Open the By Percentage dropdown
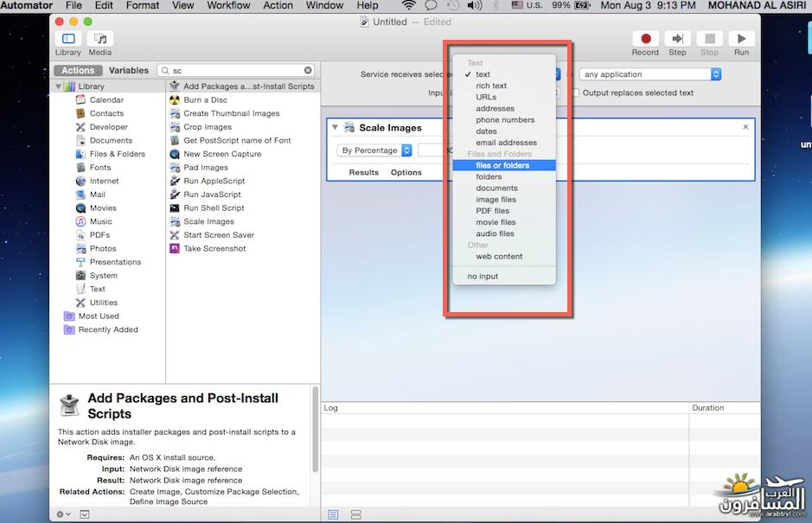 point(374,150)
